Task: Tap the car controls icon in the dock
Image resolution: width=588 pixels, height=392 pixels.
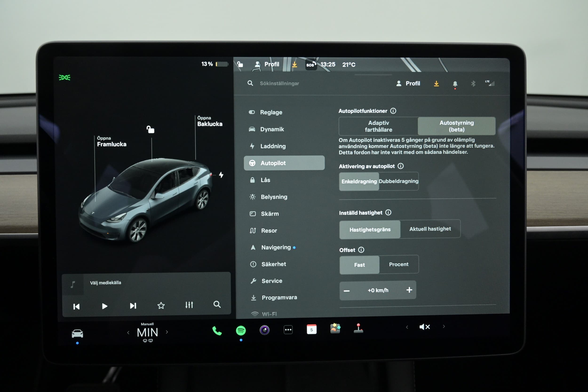Action: [77, 333]
